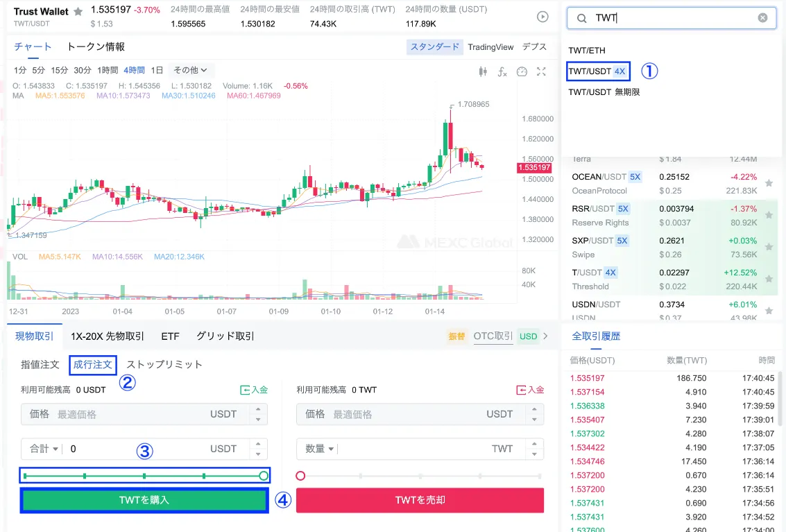The height and width of the screenshot is (532, 786).
Task: Select the 15分 chart interval
Action: click(x=59, y=70)
